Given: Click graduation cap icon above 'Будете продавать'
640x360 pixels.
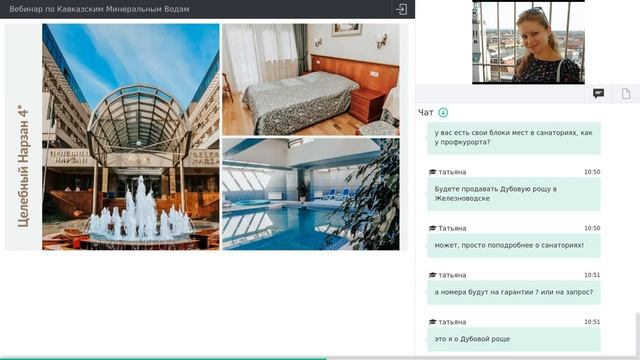Looking at the screenshot, I should [x=432, y=172].
